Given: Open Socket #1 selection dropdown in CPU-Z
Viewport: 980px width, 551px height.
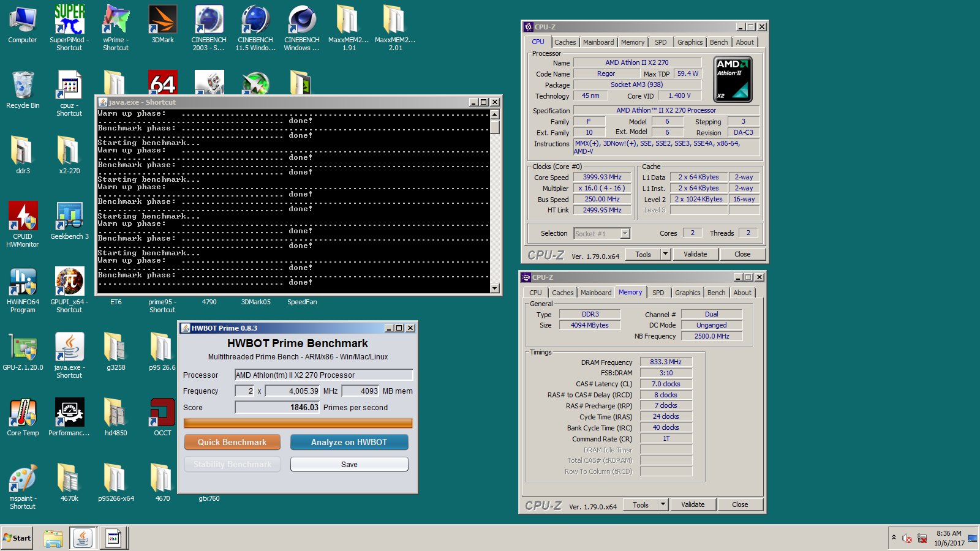Looking at the screenshot, I should [601, 233].
